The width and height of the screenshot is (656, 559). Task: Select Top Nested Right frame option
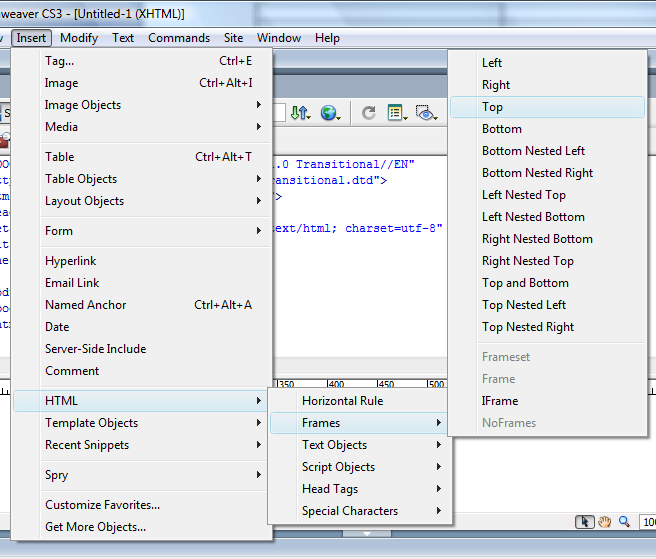547,327
